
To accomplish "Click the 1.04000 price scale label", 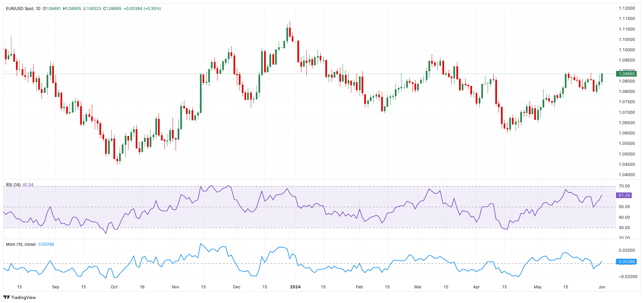I will pyautogui.click(x=627, y=175).
